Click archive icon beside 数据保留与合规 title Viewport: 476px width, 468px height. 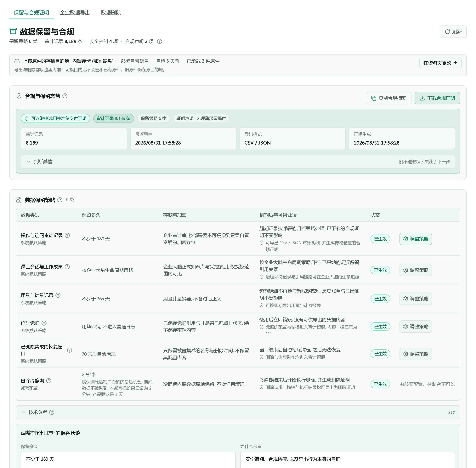tap(13, 31)
